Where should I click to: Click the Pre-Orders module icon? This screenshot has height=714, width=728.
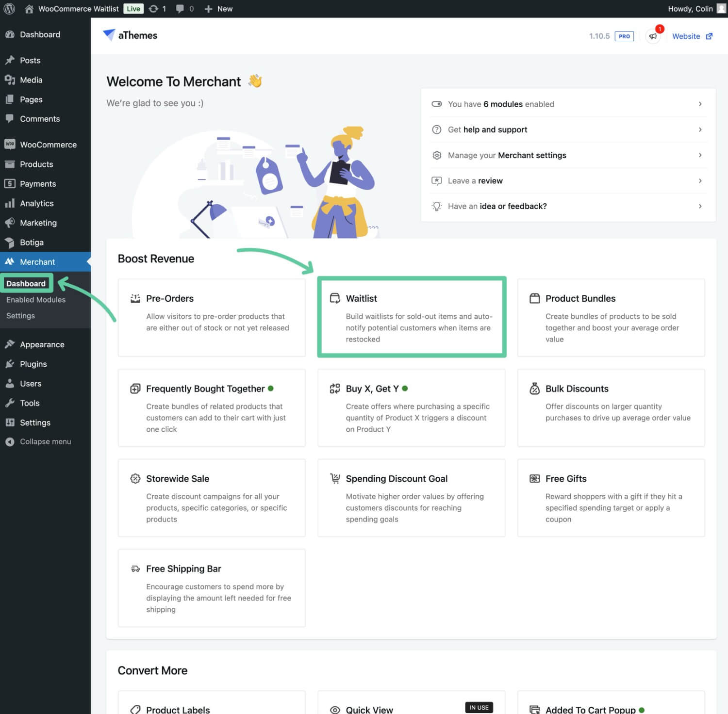135,298
